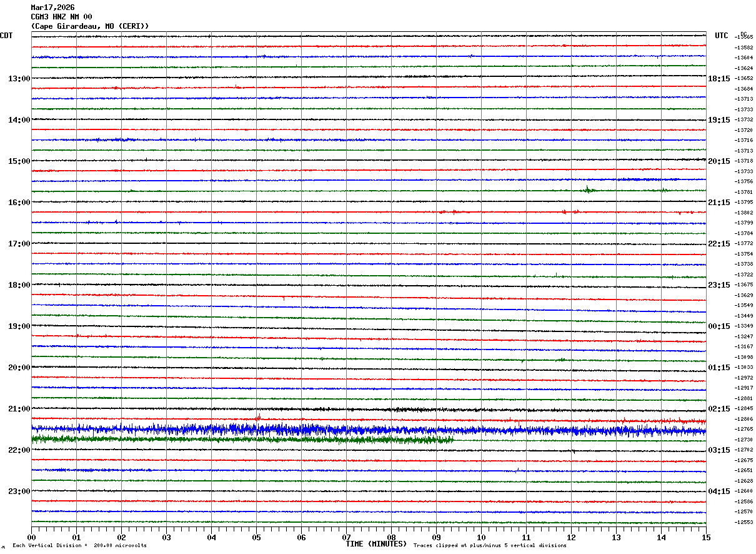Click the DC offset value -13565
The width and height of the screenshot is (756, 554).
tap(744, 38)
